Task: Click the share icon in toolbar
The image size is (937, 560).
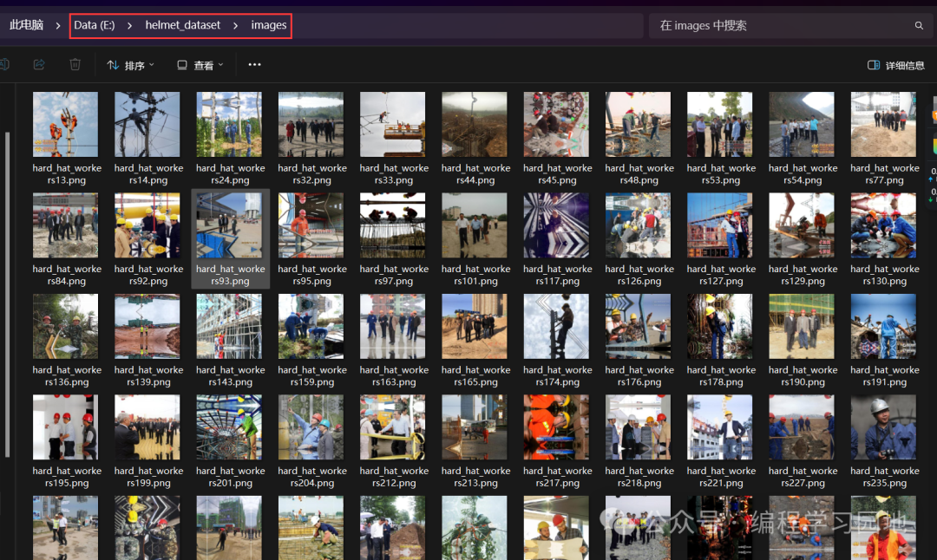Action: click(39, 64)
